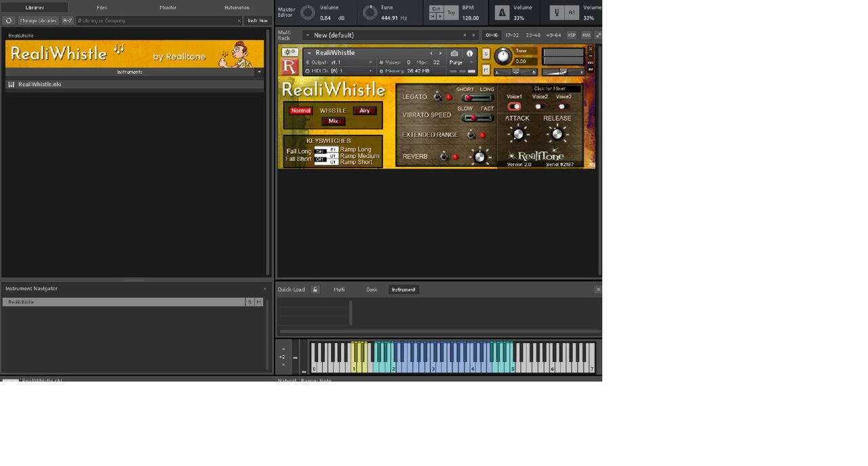The image size is (868, 466).
Task: Select the Normal whistle button
Action: point(300,111)
